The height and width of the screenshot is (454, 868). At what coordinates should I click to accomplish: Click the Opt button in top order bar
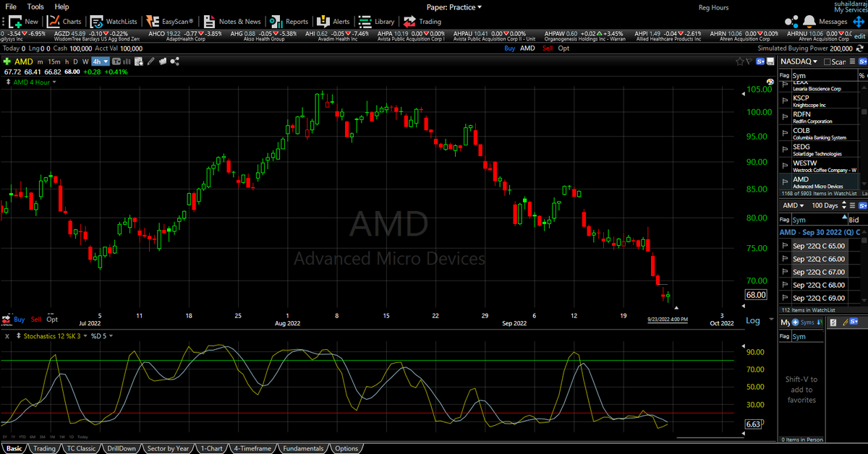[563, 48]
